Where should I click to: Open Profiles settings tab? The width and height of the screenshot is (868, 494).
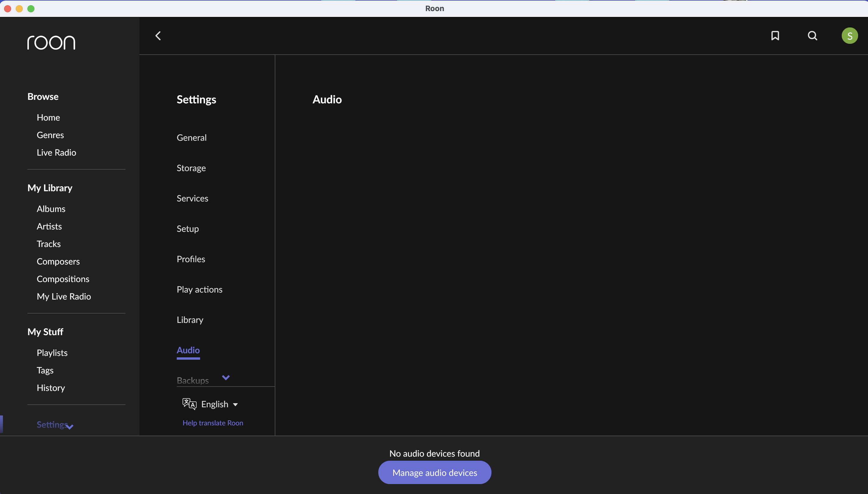coord(191,259)
